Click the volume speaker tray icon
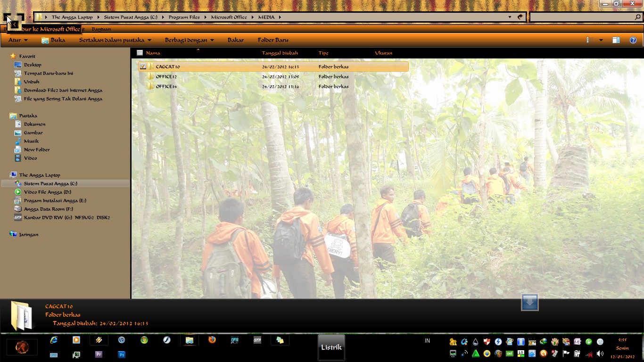Image resolution: width=644 pixels, height=362 pixels. [x=600, y=354]
